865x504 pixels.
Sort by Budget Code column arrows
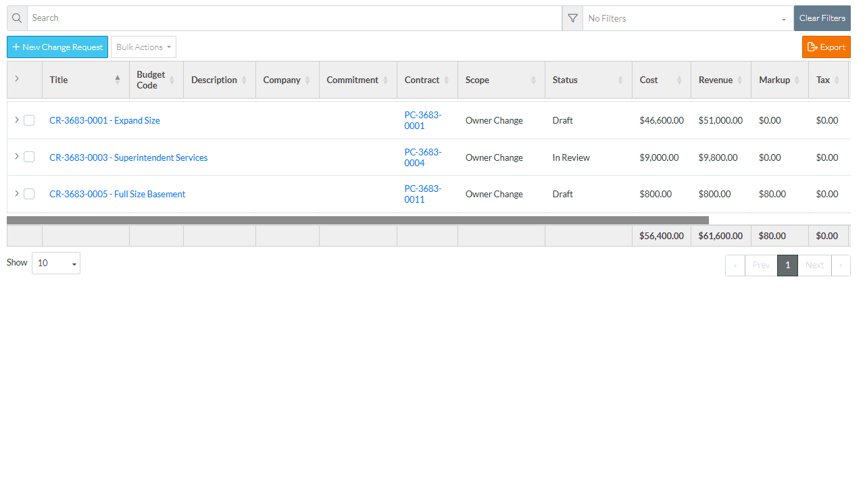coord(172,80)
